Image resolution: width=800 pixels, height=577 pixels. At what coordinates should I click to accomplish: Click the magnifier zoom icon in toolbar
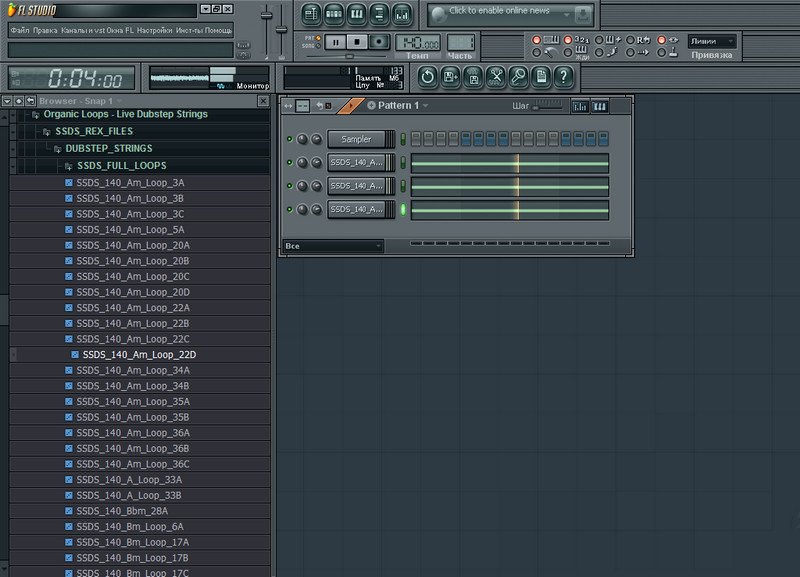tap(518, 76)
